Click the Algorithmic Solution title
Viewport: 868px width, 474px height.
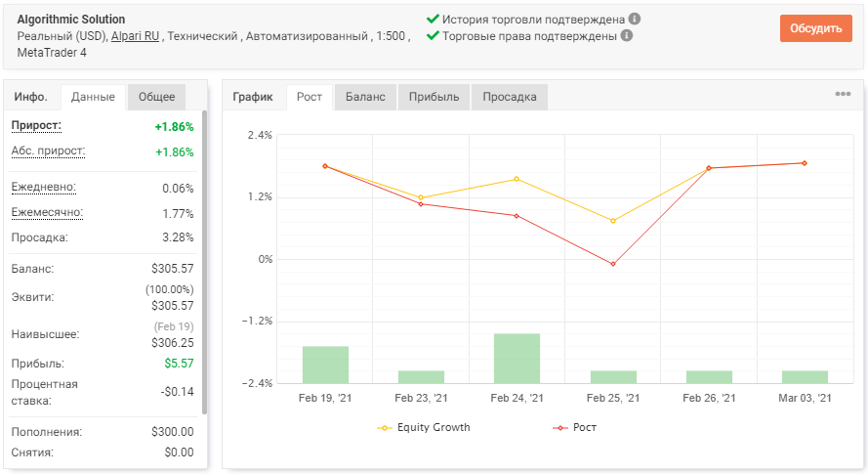[71, 20]
